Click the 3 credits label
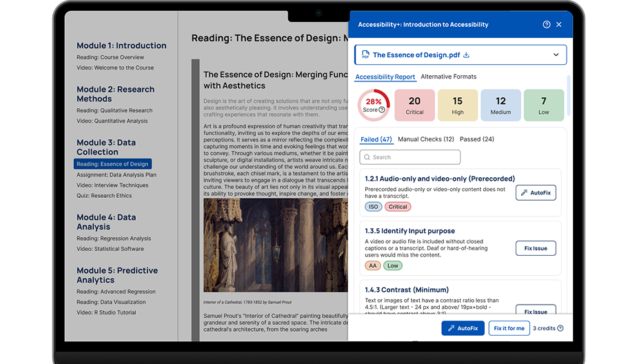This screenshot has width=637, height=364. click(x=544, y=328)
